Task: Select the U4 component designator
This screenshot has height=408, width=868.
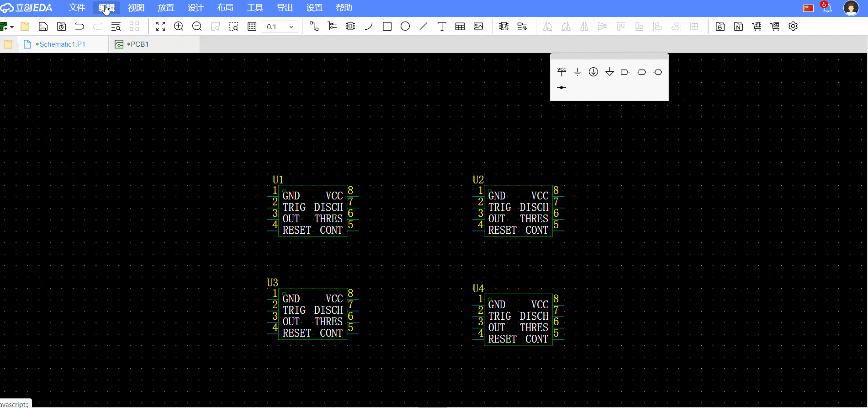Action: pos(478,289)
